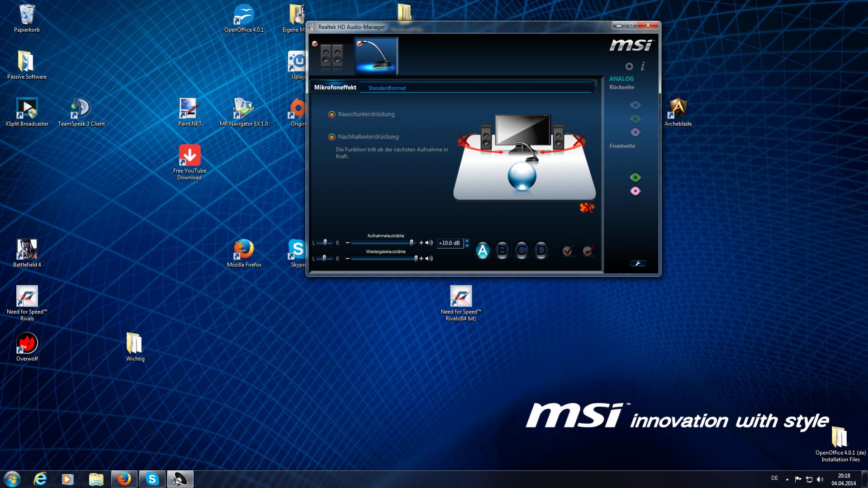The height and width of the screenshot is (488, 868).
Task: Select the Need for Speed Rivals icon
Action: tap(27, 303)
